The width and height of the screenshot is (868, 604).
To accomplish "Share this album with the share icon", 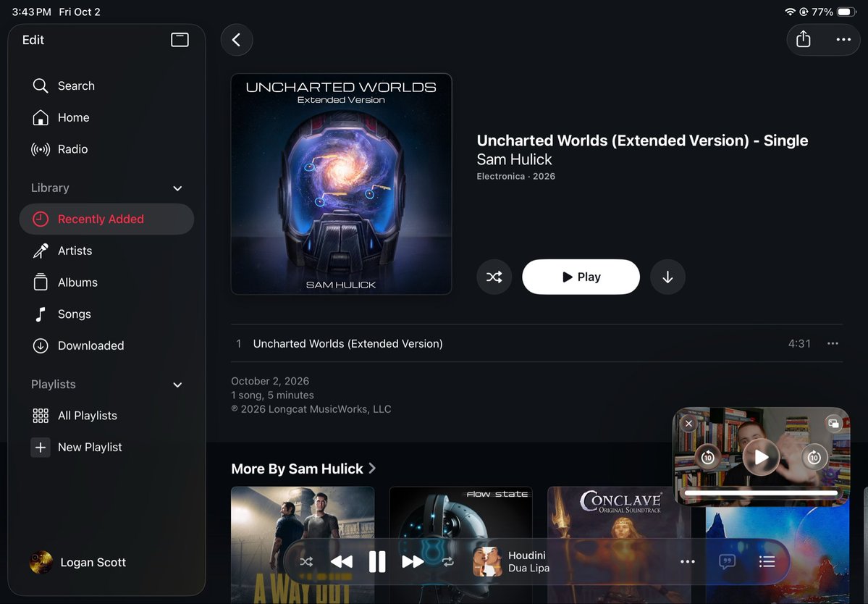I will (804, 39).
